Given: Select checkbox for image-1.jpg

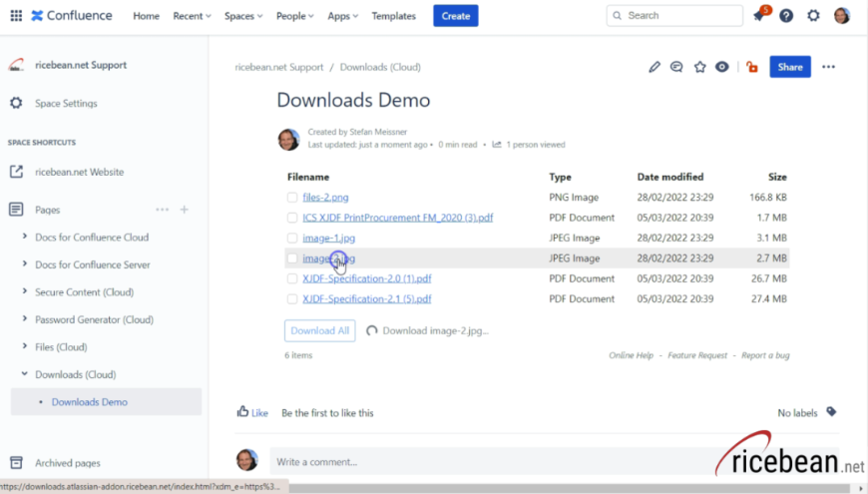Looking at the screenshot, I should [292, 239].
